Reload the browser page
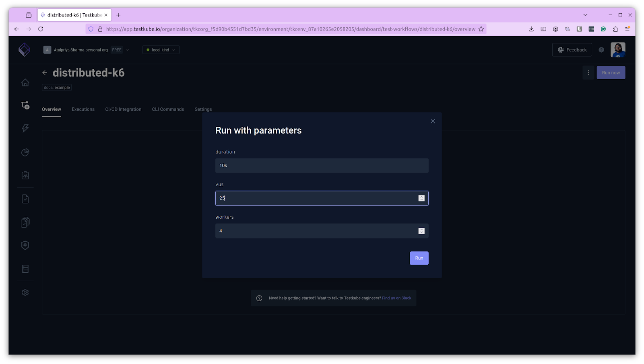Screen dimensions: 644x364 [x=41, y=29]
